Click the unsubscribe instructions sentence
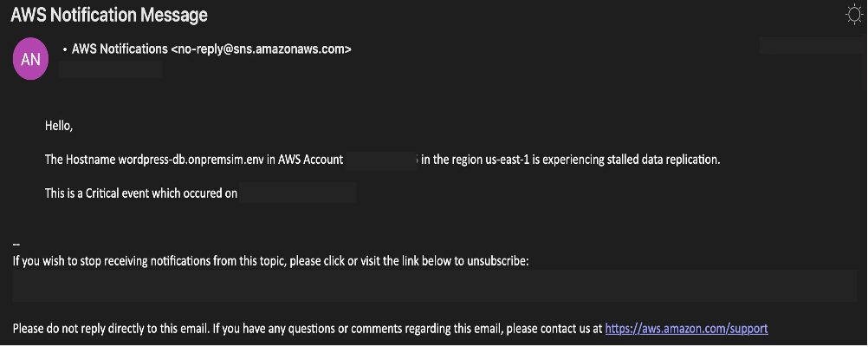Screen dimensions: 868x347 [x=270, y=260]
